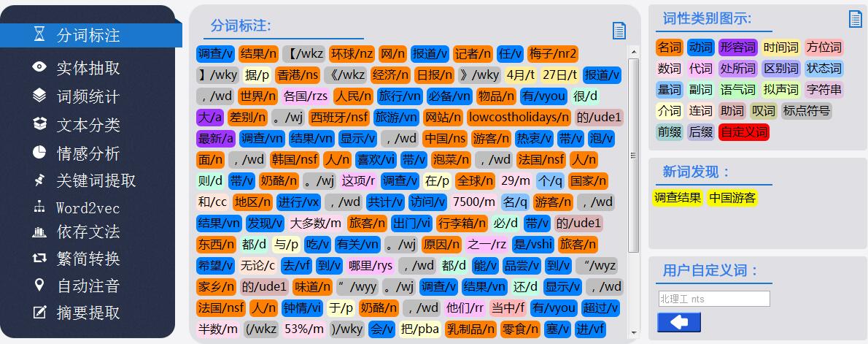This screenshot has width=868, height=344.
Task: Click the eye icon for 实体抽取
Action: [x=39, y=68]
